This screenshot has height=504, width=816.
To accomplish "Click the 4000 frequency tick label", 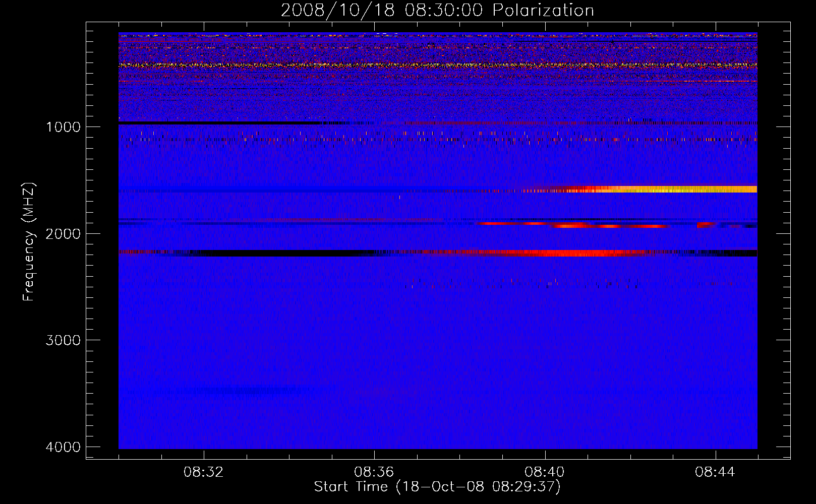I will [x=63, y=447].
